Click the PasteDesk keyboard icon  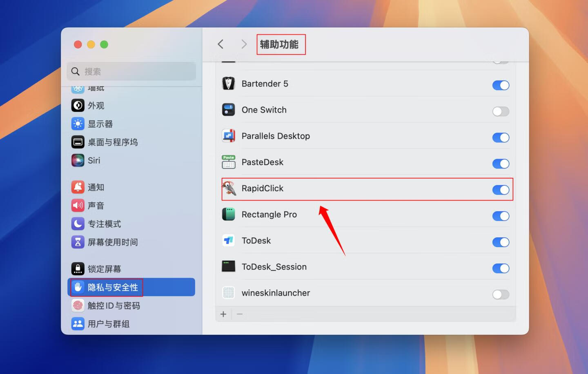tap(228, 162)
